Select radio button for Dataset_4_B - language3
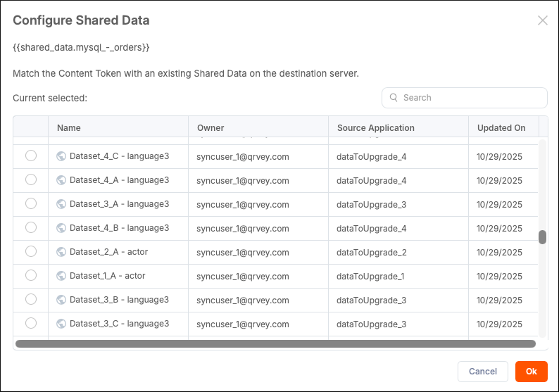The image size is (559, 392). click(x=31, y=227)
